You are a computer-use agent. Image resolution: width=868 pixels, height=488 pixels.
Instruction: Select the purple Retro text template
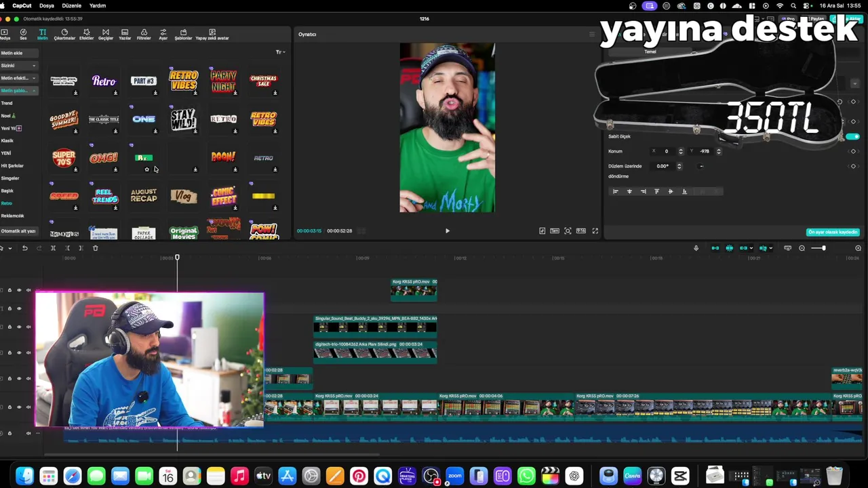click(x=104, y=81)
